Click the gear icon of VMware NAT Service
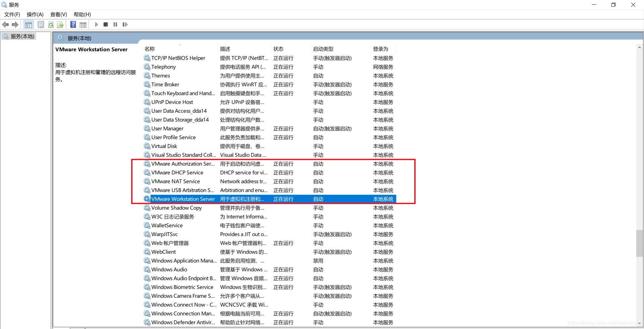The width and height of the screenshot is (644, 329). point(147,181)
